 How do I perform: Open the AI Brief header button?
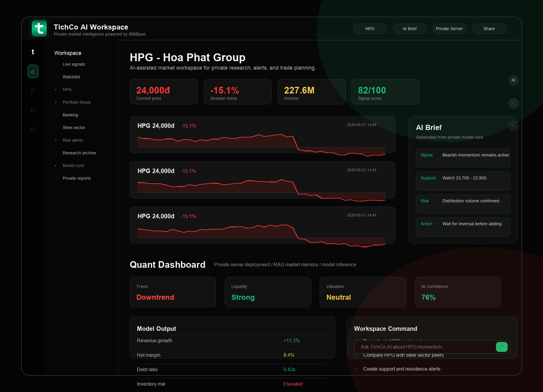410,29
